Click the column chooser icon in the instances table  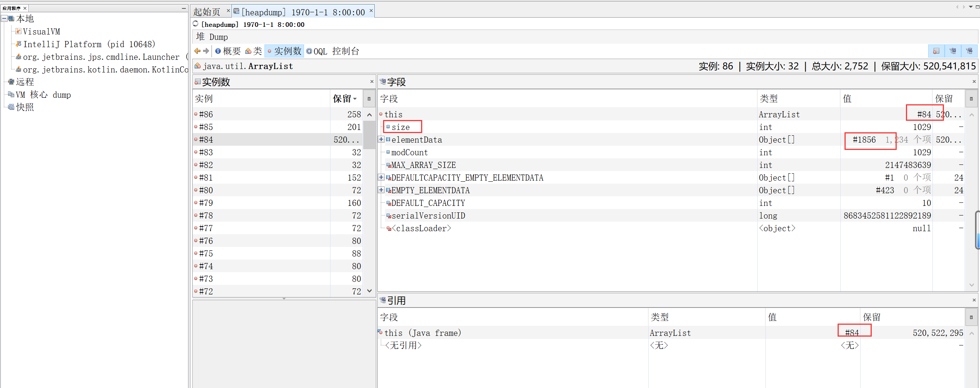click(369, 99)
